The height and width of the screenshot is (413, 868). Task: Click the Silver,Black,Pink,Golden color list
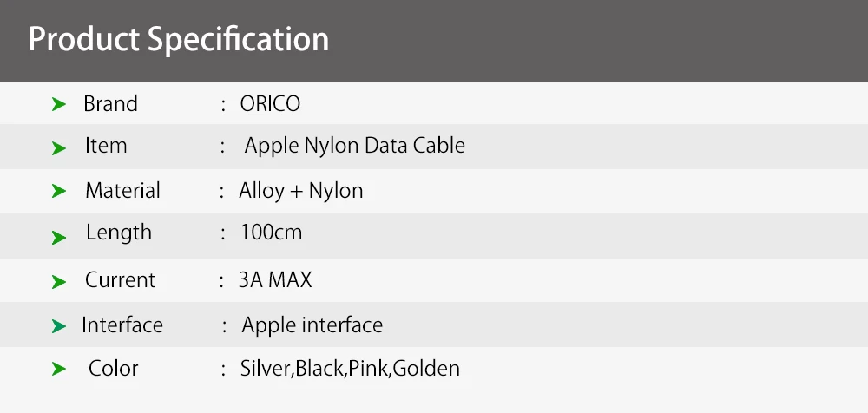click(x=350, y=369)
